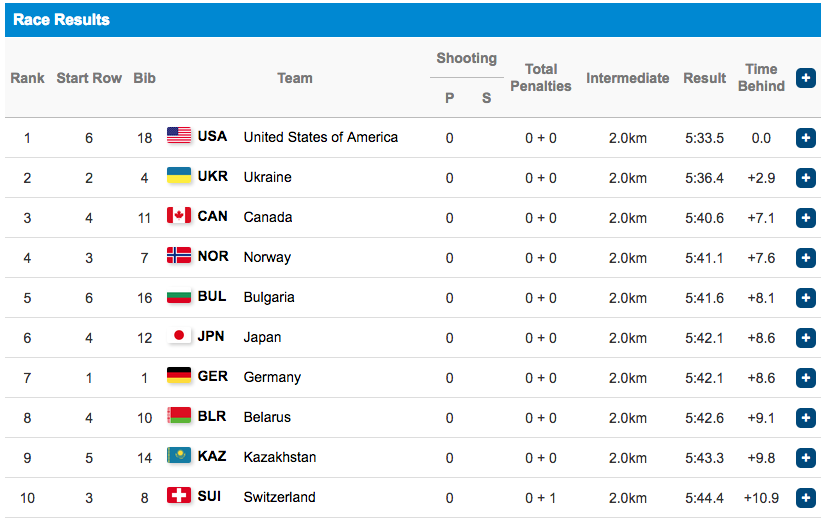The width and height of the screenshot is (833, 522).
Task: Open the Norway team name link
Action: click(x=267, y=257)
